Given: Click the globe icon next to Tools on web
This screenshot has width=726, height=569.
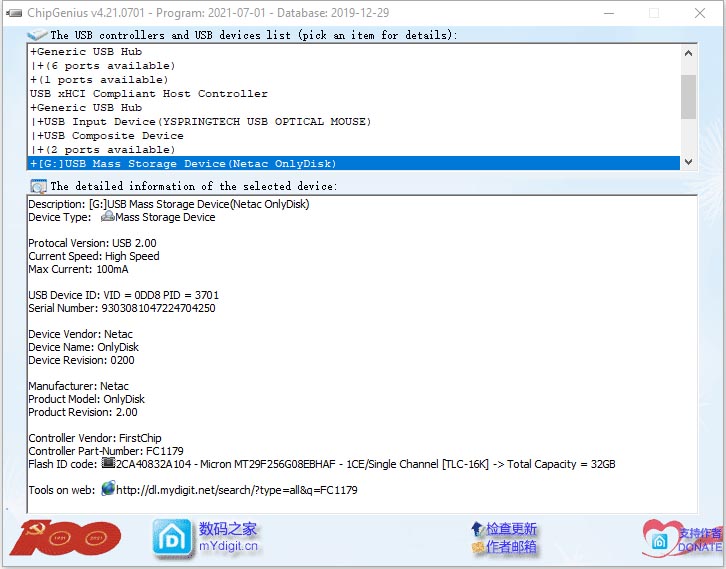Looking at the screenshot, I should (108, 488).
